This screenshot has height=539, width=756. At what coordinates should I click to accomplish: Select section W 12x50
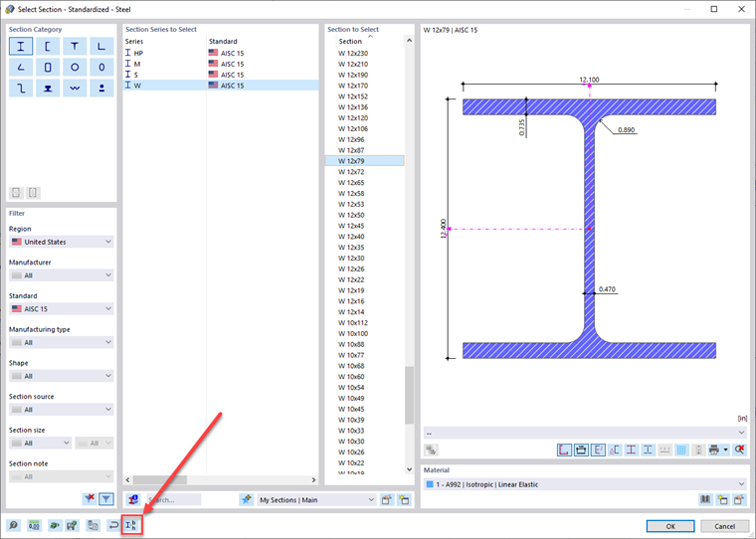(365, 215)
